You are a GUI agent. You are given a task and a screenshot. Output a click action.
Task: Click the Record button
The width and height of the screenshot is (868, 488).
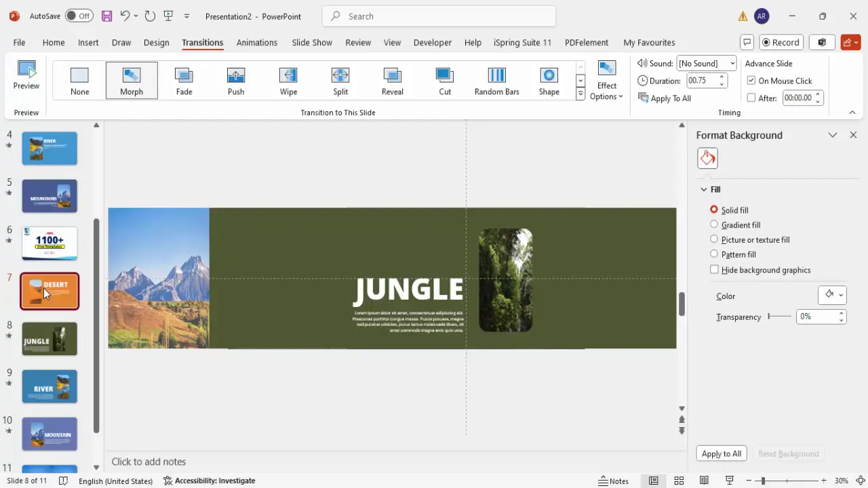point(781,42)
